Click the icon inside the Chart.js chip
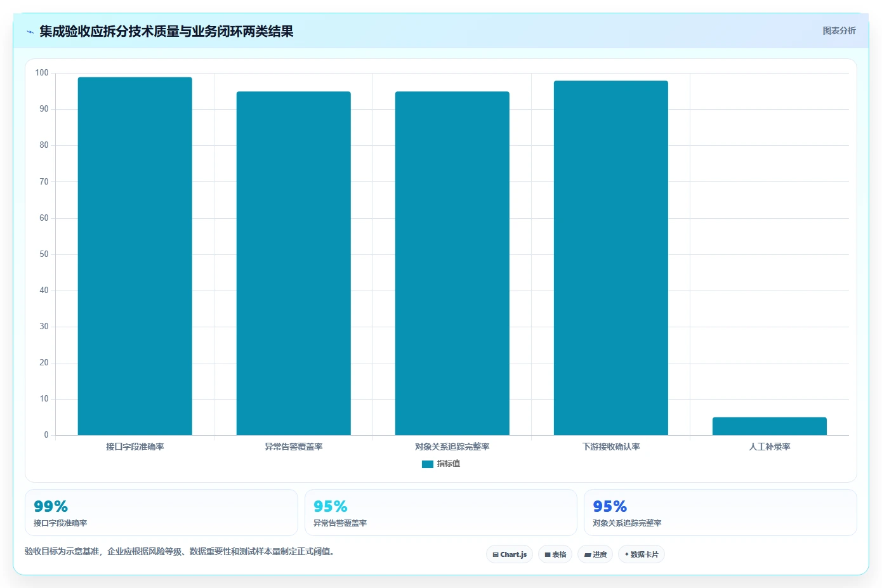The image size is (882, 588). coord(496,555)
